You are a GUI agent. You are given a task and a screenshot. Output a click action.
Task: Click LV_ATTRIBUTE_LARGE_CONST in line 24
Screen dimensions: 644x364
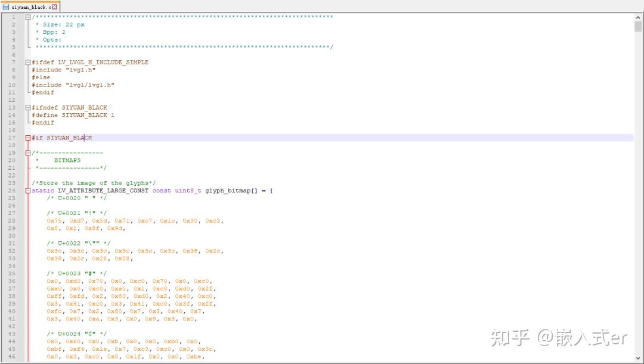(103, 191)
